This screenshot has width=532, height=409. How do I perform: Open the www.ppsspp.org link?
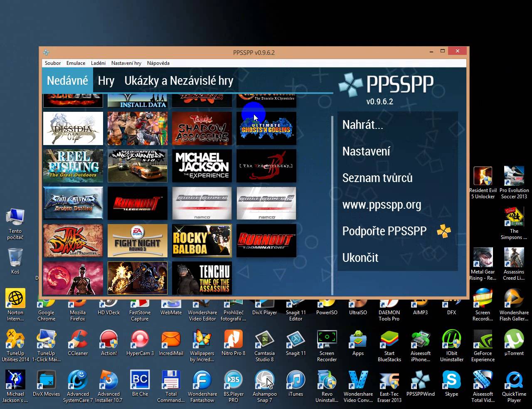point(382,204)
